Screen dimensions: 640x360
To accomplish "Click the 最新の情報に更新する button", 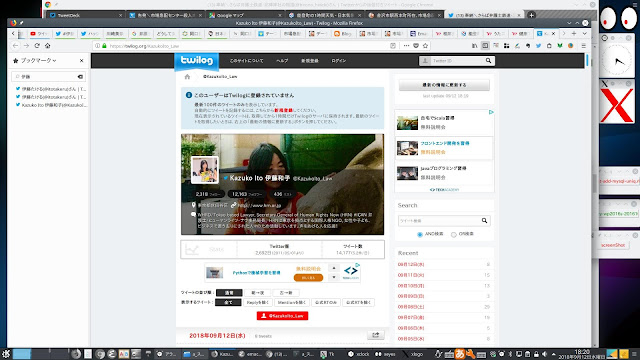I will [x=444, y=85].
